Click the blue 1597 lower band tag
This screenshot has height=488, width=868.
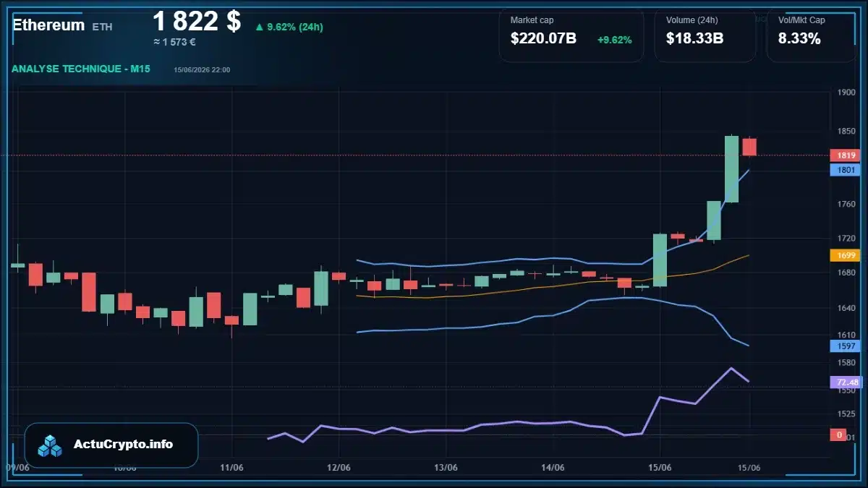pyautogui.click(x=846, y=346)
